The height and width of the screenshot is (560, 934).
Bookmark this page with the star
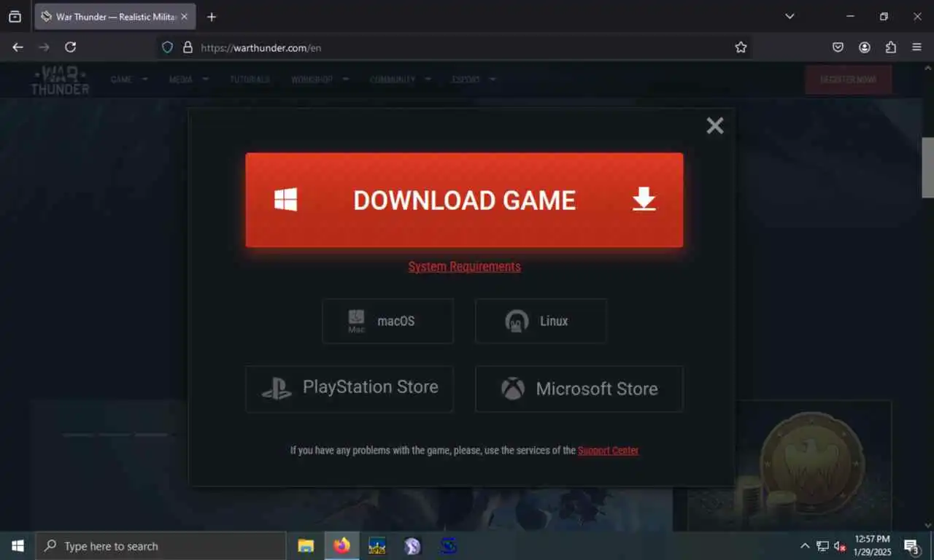point(741,47)
